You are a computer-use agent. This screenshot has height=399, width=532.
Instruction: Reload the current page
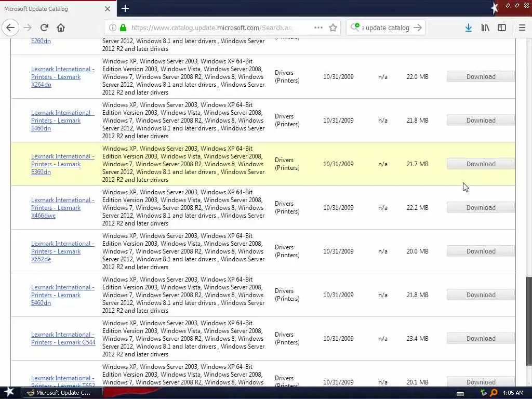tap(44, 28)
